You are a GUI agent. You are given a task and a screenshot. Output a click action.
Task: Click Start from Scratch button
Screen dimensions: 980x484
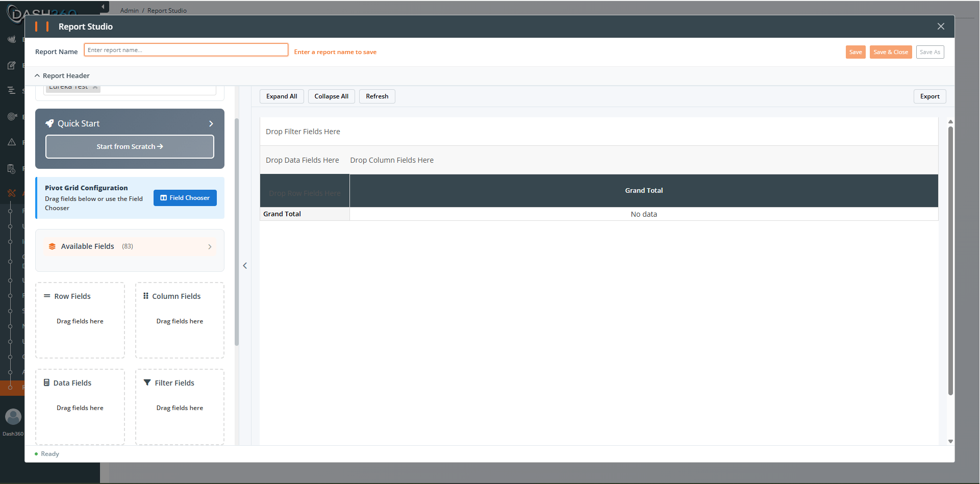click(130, 146)
